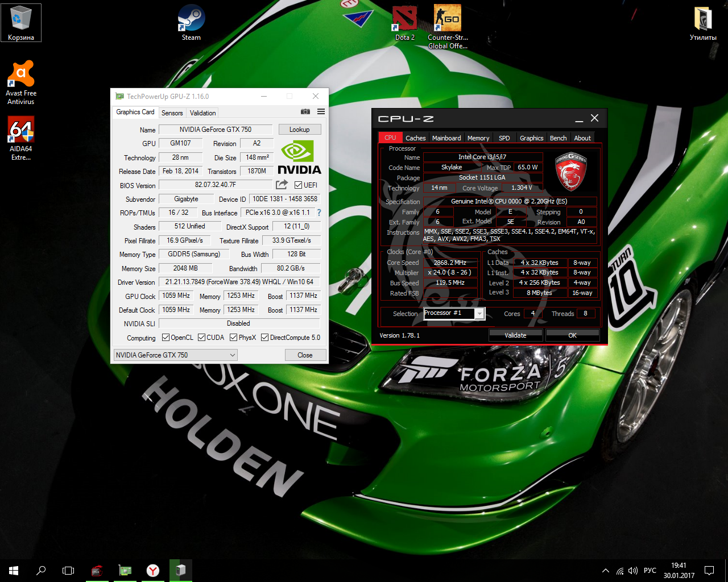Open the Windows Start menu
This screenshot has width=728, height=582.
click(14, 571)
